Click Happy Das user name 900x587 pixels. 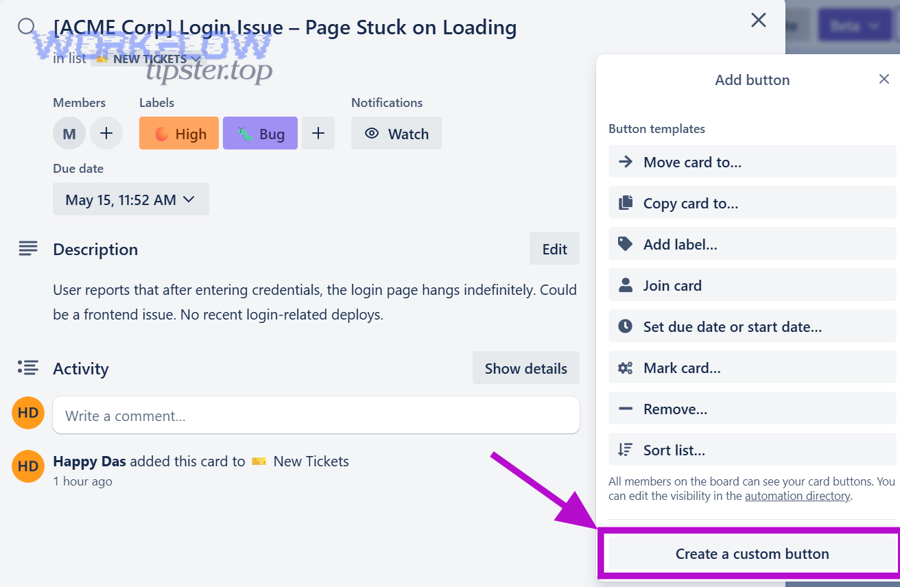[x=90, y=461]
